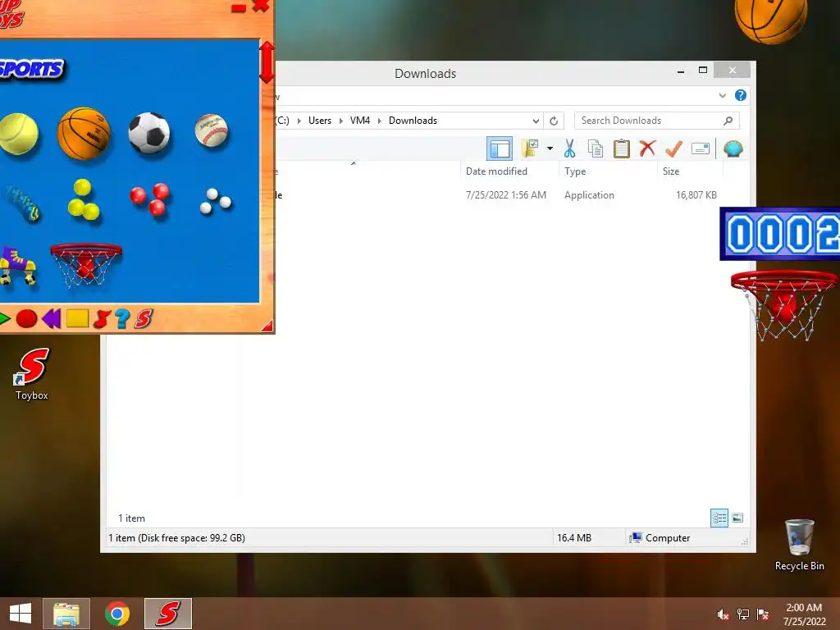Select the blue skateboard toy

point(21,203)
